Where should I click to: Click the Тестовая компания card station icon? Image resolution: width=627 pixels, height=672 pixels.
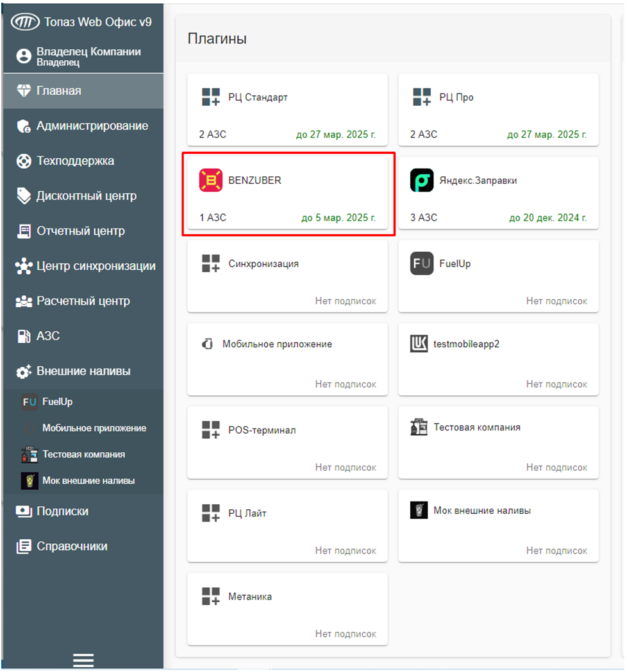coord(419,427)
